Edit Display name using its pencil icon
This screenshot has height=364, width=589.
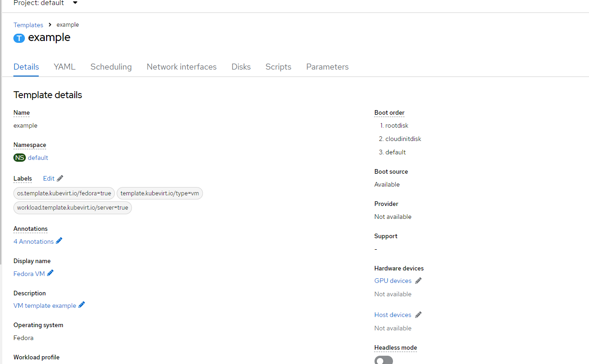point(50,273)
